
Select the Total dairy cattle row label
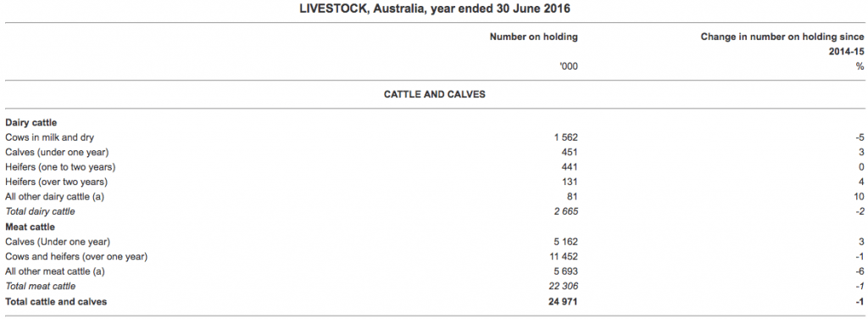pyautogui.click(x=40, y=211)
